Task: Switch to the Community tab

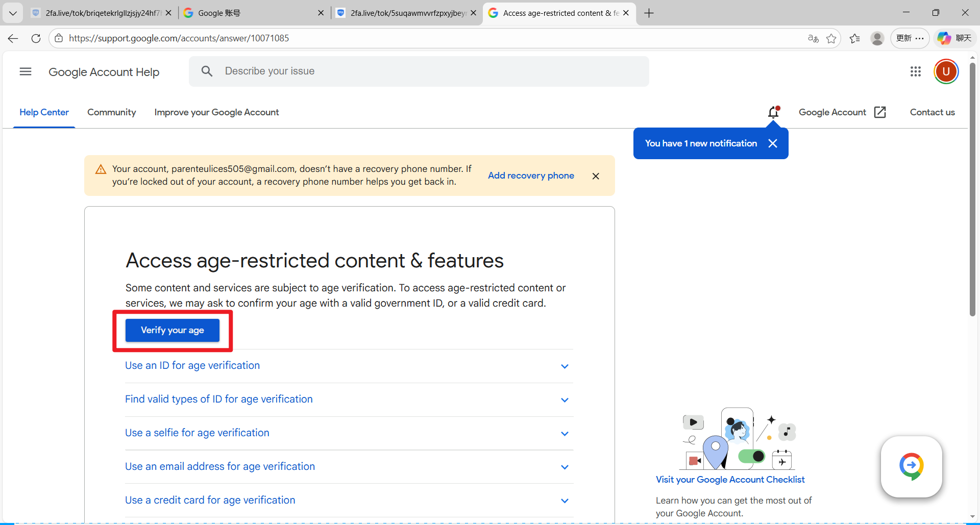Action: 111,112
